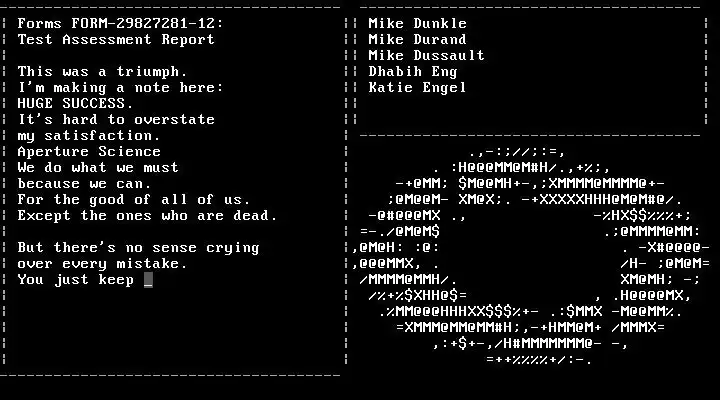Screen dimensions: 720x400
Task: Click the blinking cursor after "You just keep"
Action: coord(148,280)
